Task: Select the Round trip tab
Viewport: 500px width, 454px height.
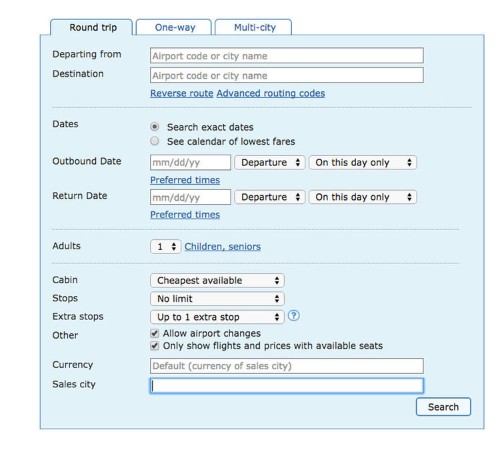Action: 92,27
